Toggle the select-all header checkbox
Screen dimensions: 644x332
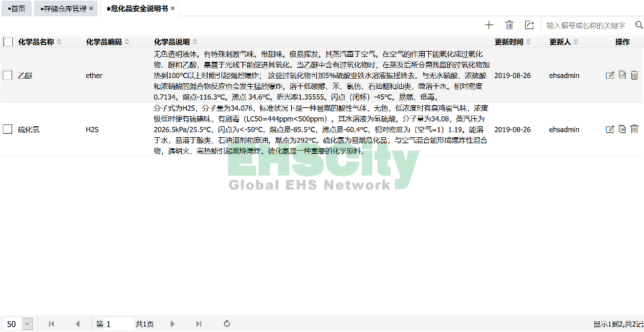pyautogui.click(x=7, y=42)
